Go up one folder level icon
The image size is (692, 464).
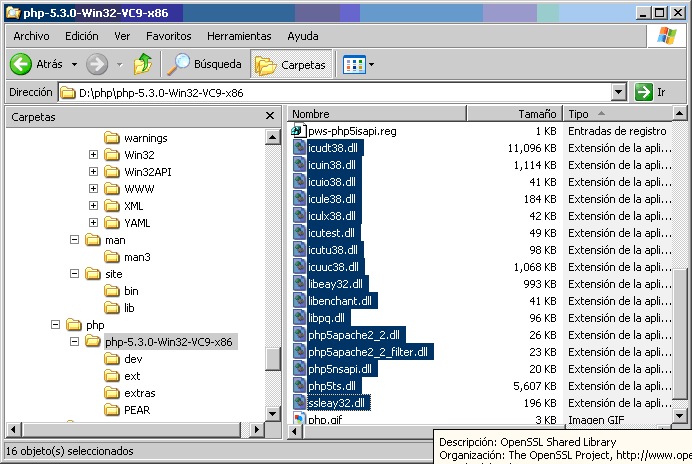point(143,64)
